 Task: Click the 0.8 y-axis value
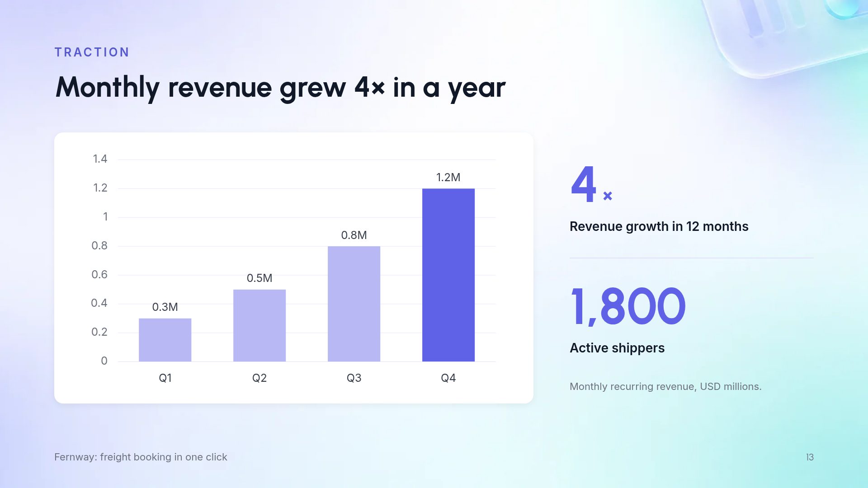99,246
